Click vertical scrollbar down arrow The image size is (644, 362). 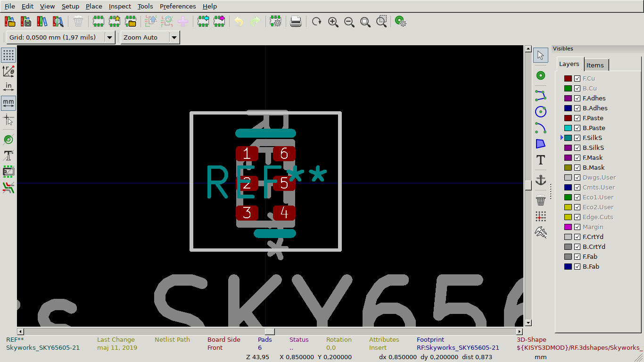(528, 323)
